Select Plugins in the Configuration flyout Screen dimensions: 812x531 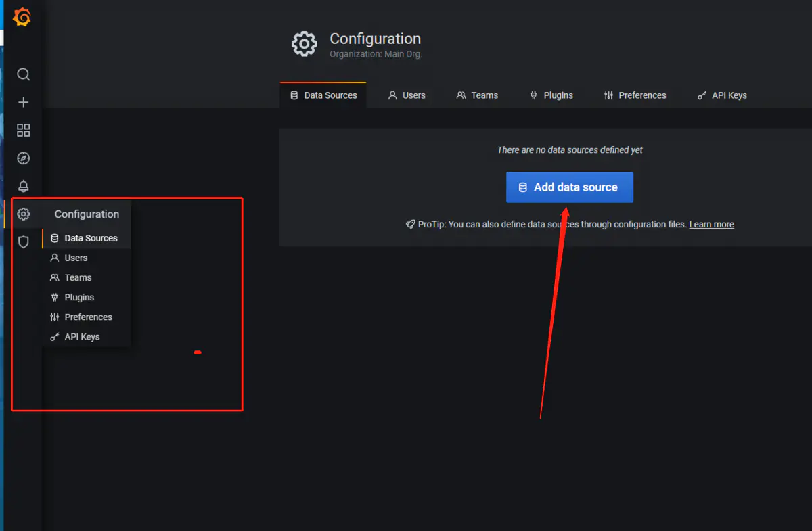86,297
